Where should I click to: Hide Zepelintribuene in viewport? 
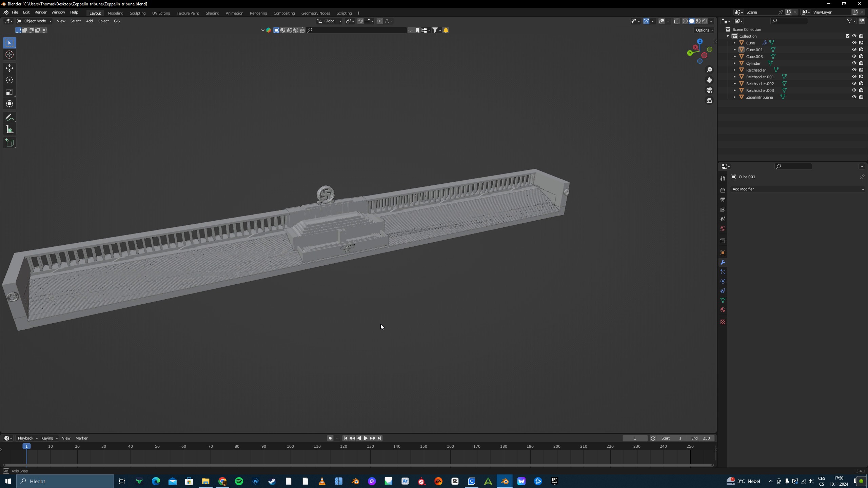pyautogui.click(x=854, y=97)
